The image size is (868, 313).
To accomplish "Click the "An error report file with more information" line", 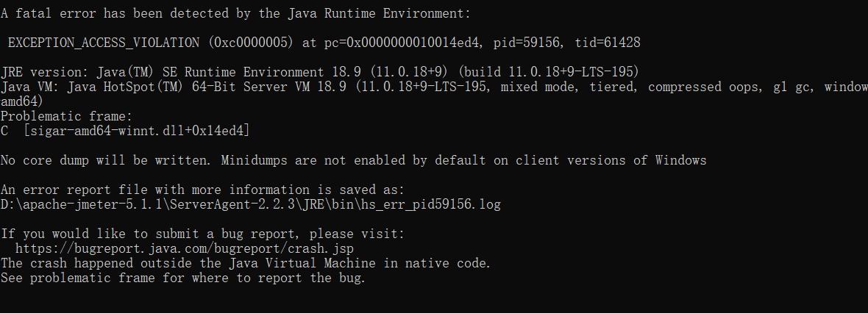I will click(x=202, y=190).
